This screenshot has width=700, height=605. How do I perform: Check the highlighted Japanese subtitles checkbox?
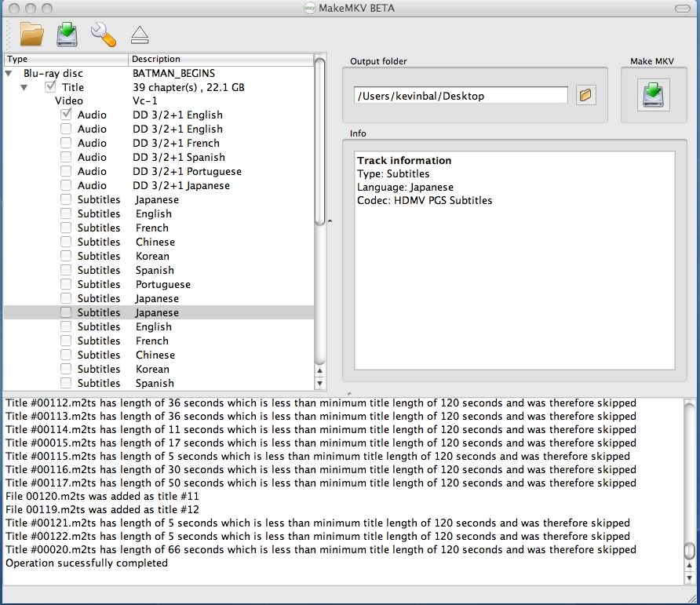pos(66,312)
